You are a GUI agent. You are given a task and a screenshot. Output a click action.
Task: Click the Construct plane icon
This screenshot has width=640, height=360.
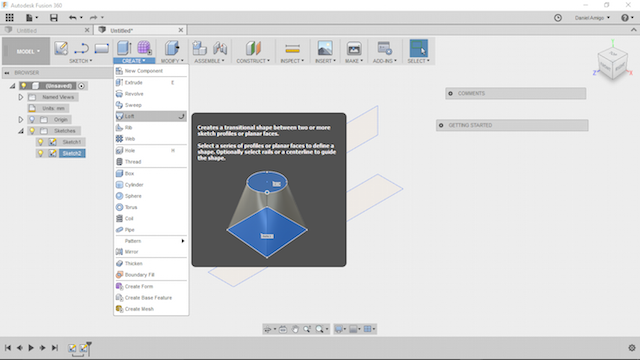point(253,48)
